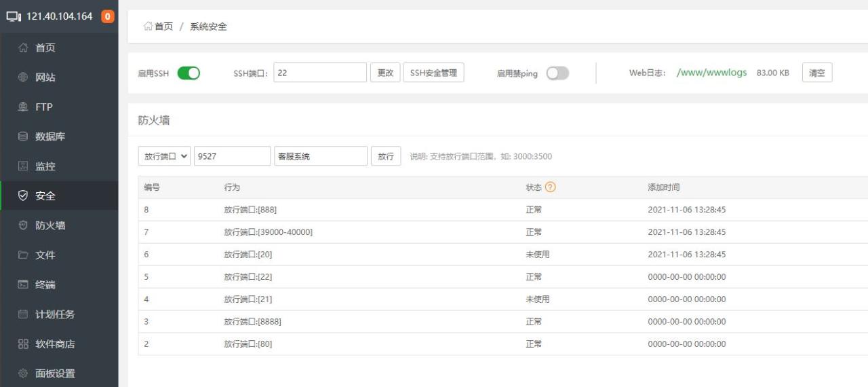This screenshot has height=387, width=868.
Task: Click the 行为 column header
Action: (x=232, y=187)
